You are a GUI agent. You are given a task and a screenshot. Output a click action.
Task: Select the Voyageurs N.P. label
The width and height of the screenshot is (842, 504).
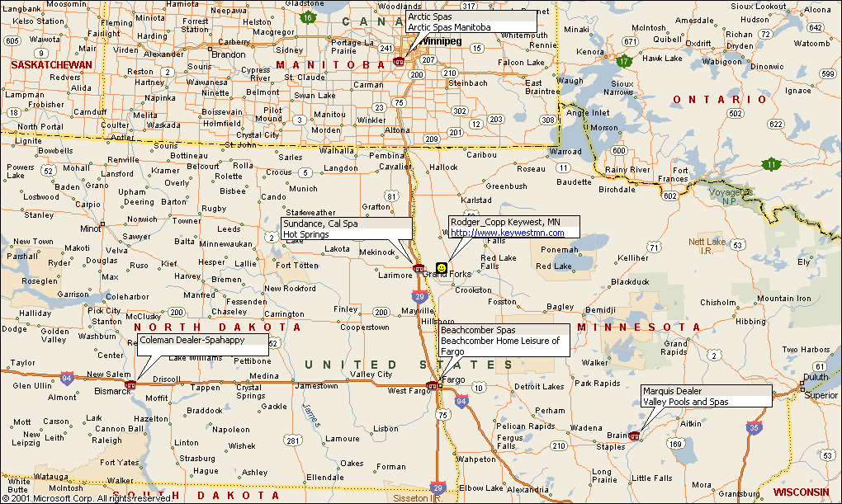click(x=731, y=196)
